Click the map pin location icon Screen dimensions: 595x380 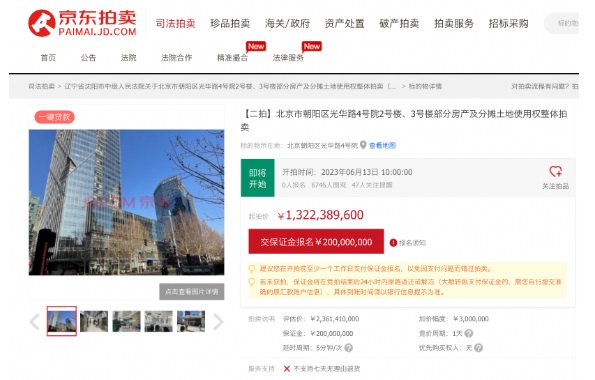[363, 145]
